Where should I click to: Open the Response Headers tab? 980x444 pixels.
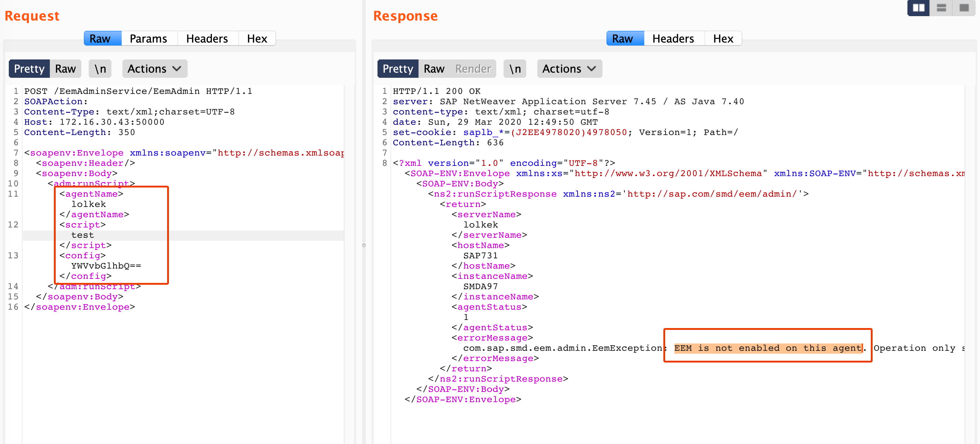[x=673, y=39]
